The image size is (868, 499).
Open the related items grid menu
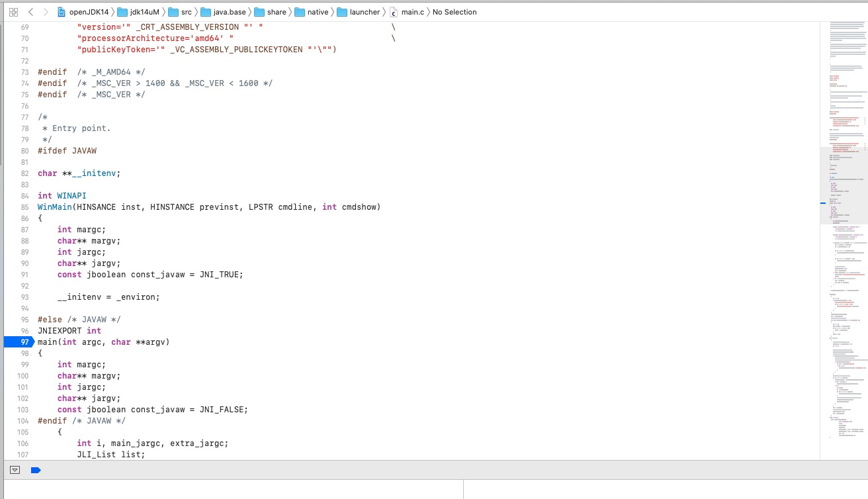[13, 12]
